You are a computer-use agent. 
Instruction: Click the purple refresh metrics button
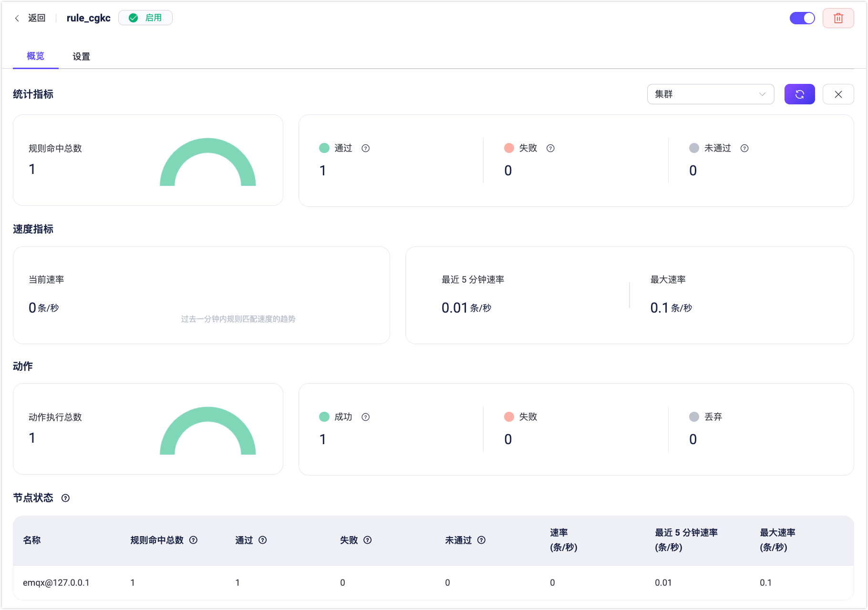pyautogui.click(x=799, y=94)
